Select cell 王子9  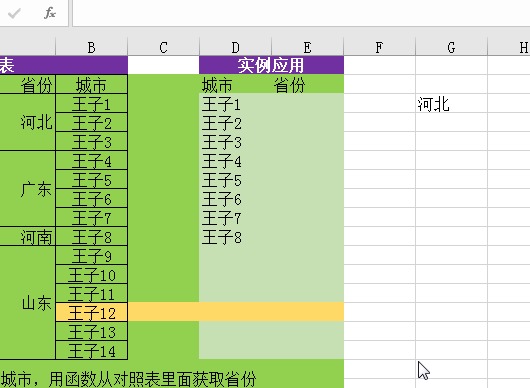point(91,255)
